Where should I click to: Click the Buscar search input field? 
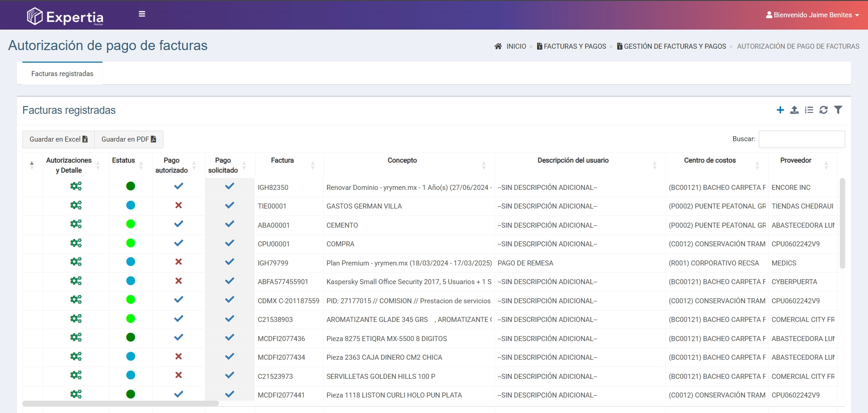802,139
